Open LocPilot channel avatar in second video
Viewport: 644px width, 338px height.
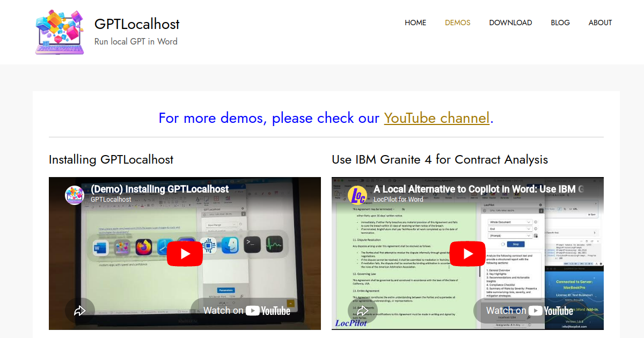pyautogui.click(x=357, y=195)
